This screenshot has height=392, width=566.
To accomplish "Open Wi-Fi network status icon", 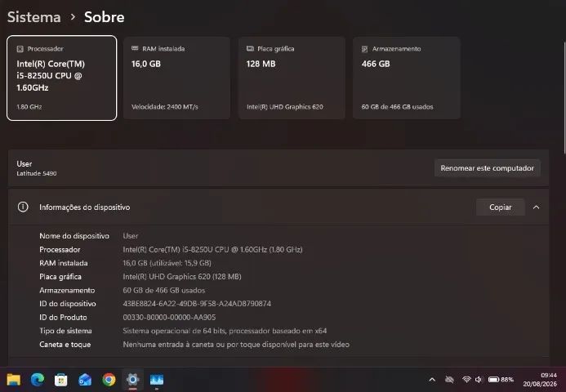I will [x=466, y=380].
